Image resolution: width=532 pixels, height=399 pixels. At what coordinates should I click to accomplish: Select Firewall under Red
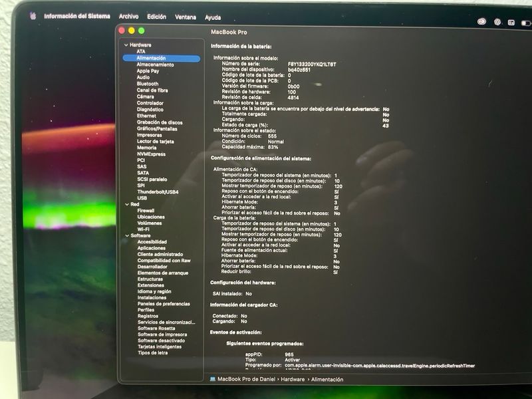tap(146, 210)
